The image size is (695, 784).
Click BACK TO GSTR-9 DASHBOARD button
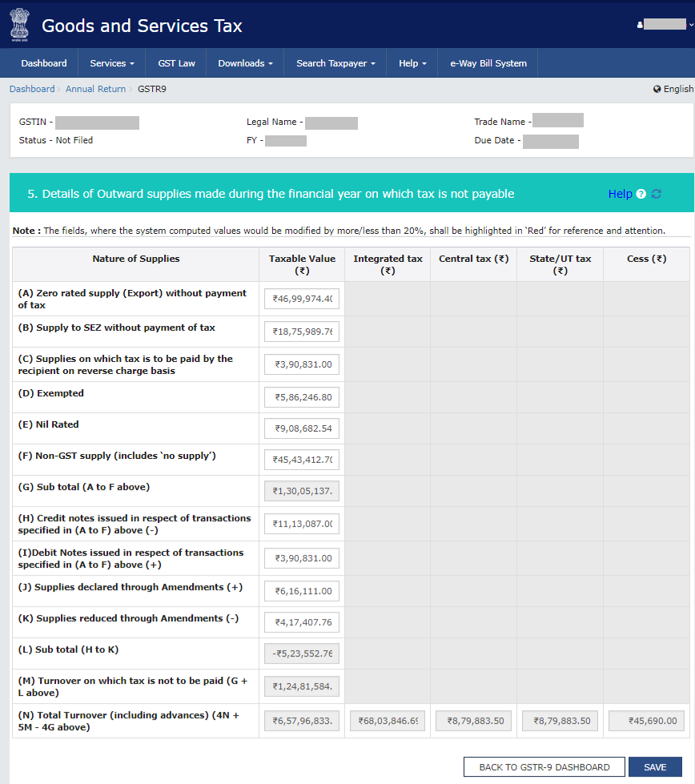click(544, 767)
